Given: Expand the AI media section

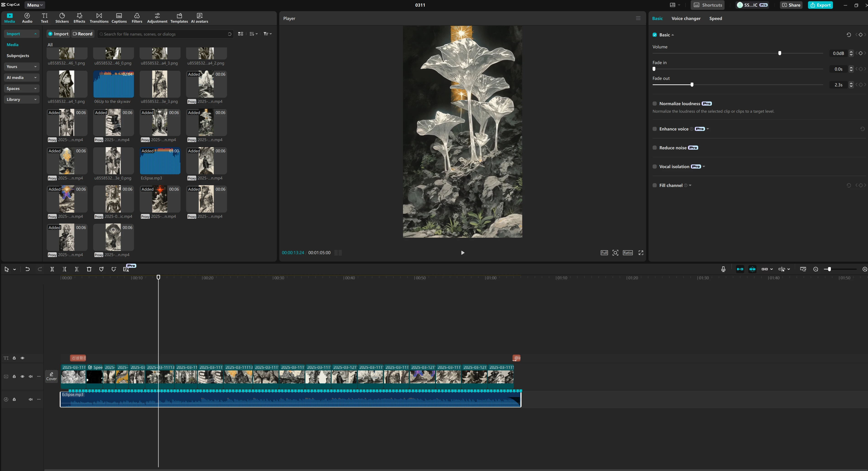Looking at the screenshot, I should tap(22, 78).
